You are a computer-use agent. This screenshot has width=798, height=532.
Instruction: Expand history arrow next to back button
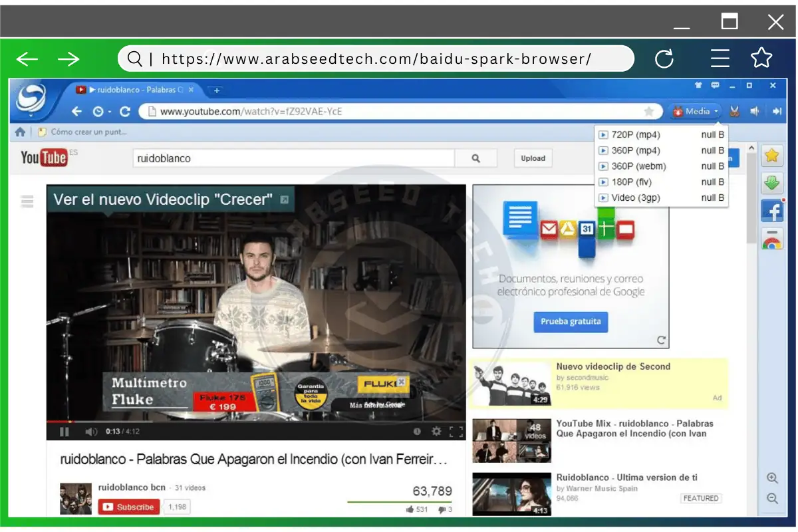click(110, 111)
